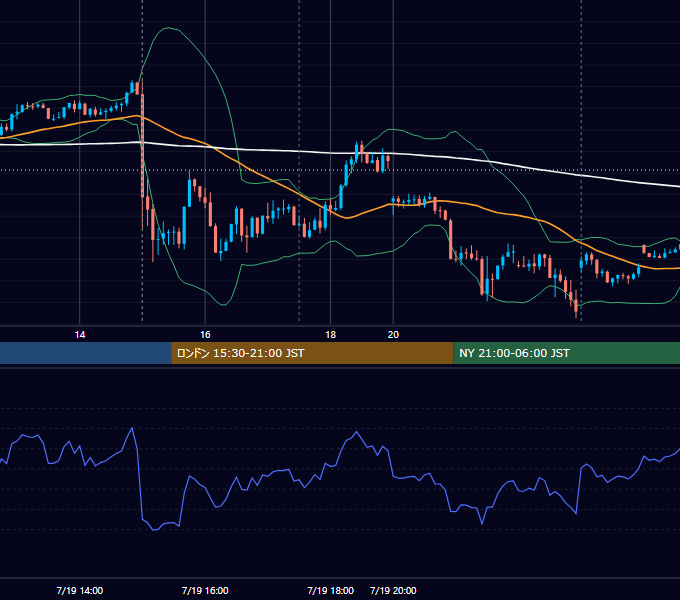Click the 20 label on price chart axis
This screenshot has width=680, height=600.
click(x=393, y=335)
